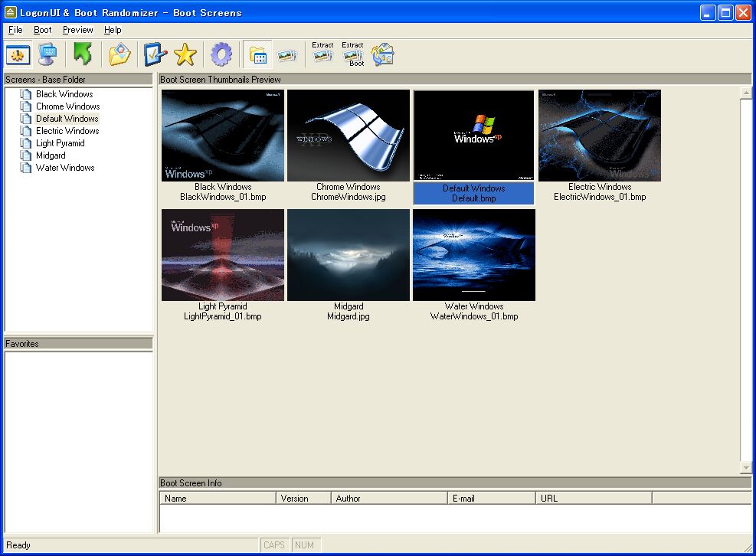The width and height of the screenshot is (756, 556).
Task: Click the document icon beside Midgard
Action: pyautogui.click(x=25, y=155)
